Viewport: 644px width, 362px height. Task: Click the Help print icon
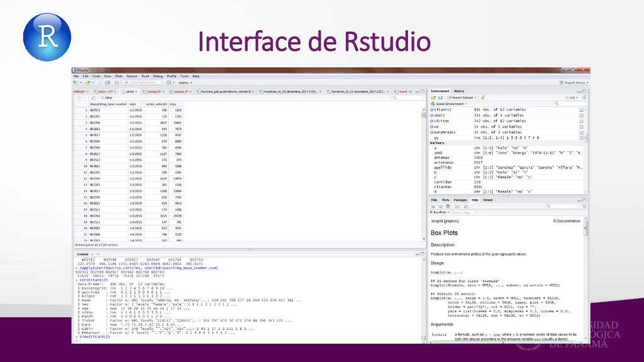click(x=457, y=206)
